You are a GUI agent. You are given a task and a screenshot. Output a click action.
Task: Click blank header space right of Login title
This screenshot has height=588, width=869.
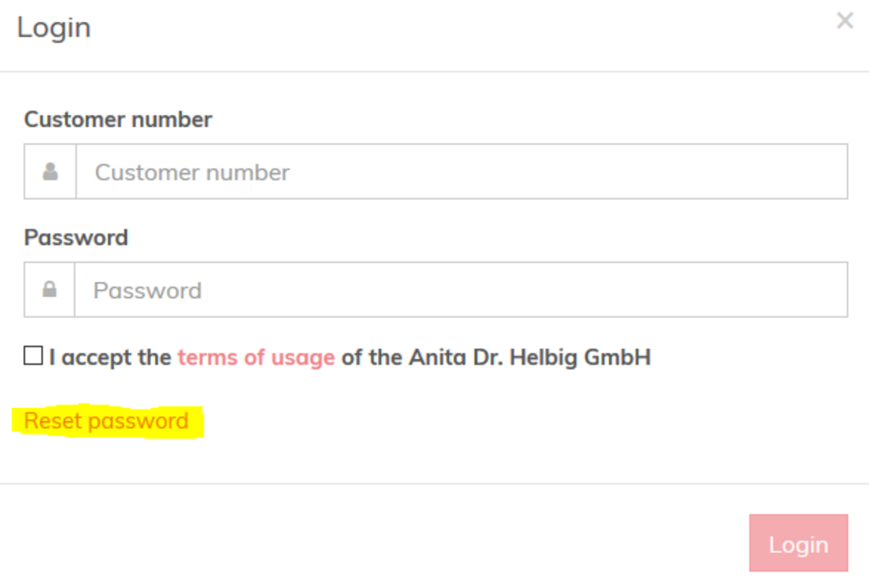pos(462,28)
